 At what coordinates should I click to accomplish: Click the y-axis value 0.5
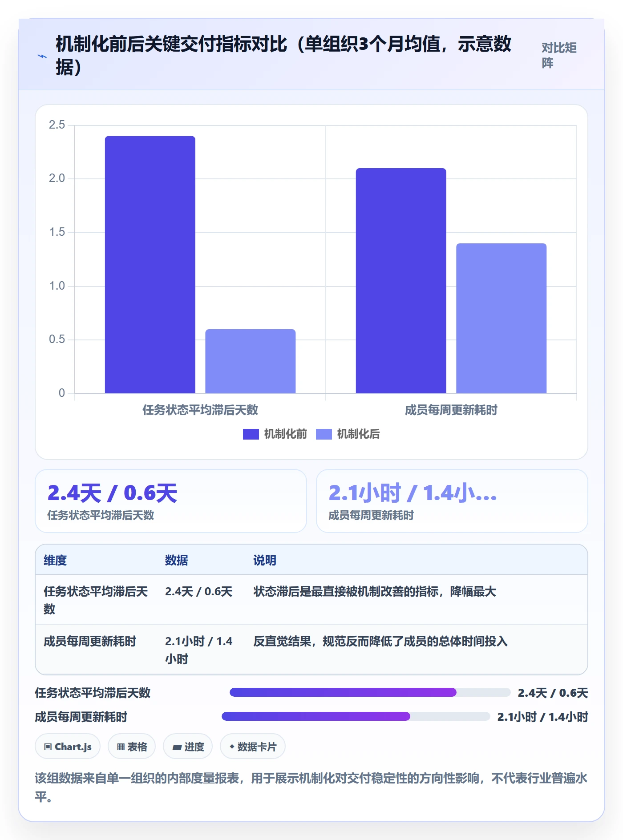coord(57,339)
